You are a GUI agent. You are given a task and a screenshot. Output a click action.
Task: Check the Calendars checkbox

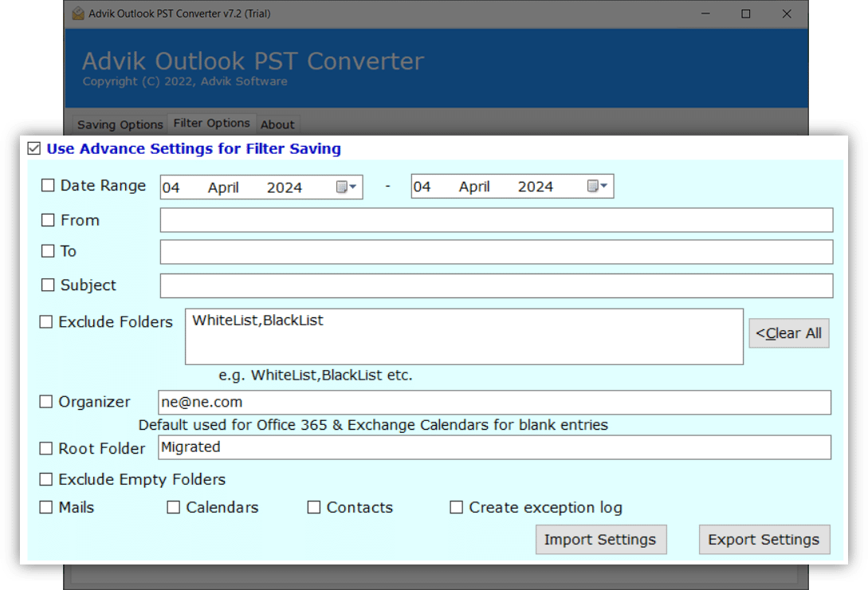[x=173, y=507]
